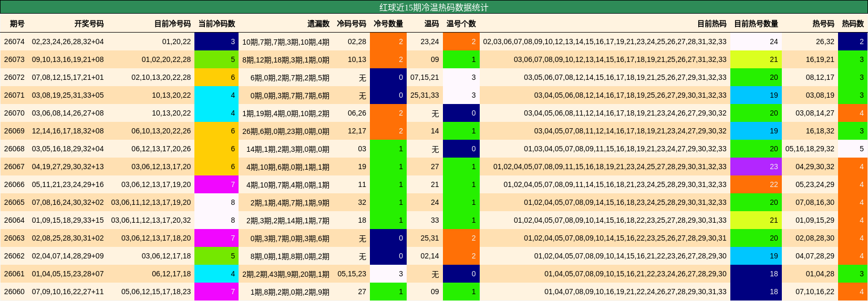Select the 遗漏数 column header
Image resolution: width=868 pixels, height=301 pixels.
[x=318, y=24]
